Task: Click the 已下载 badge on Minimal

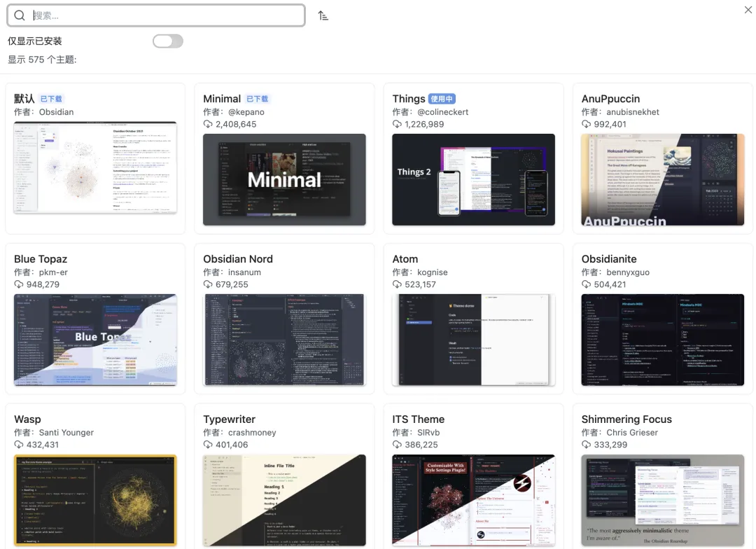Action: tap(258, 99)
